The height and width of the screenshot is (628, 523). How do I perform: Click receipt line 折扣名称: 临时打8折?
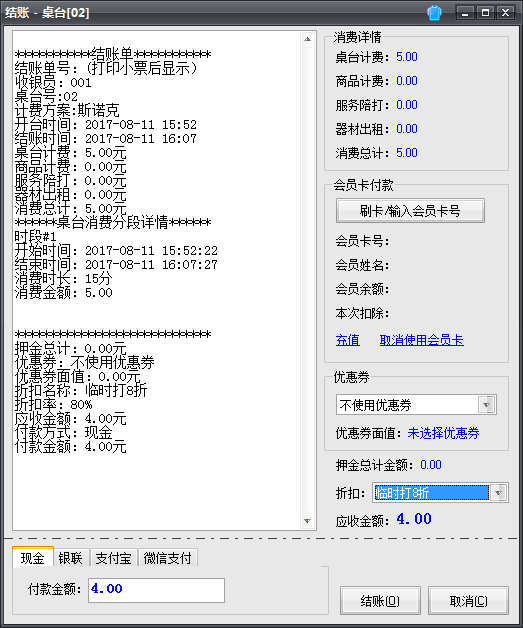81,390
